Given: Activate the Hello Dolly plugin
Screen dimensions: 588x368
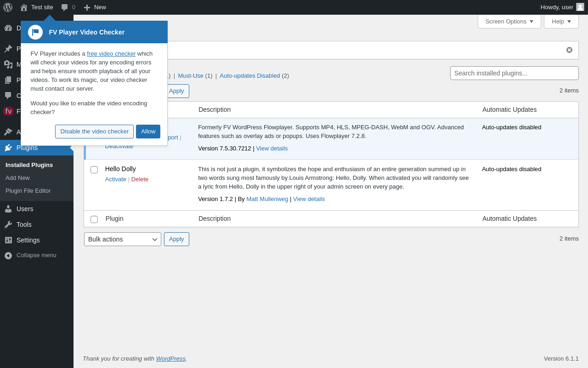Looking at the screenshot, I should click(115, 179).
